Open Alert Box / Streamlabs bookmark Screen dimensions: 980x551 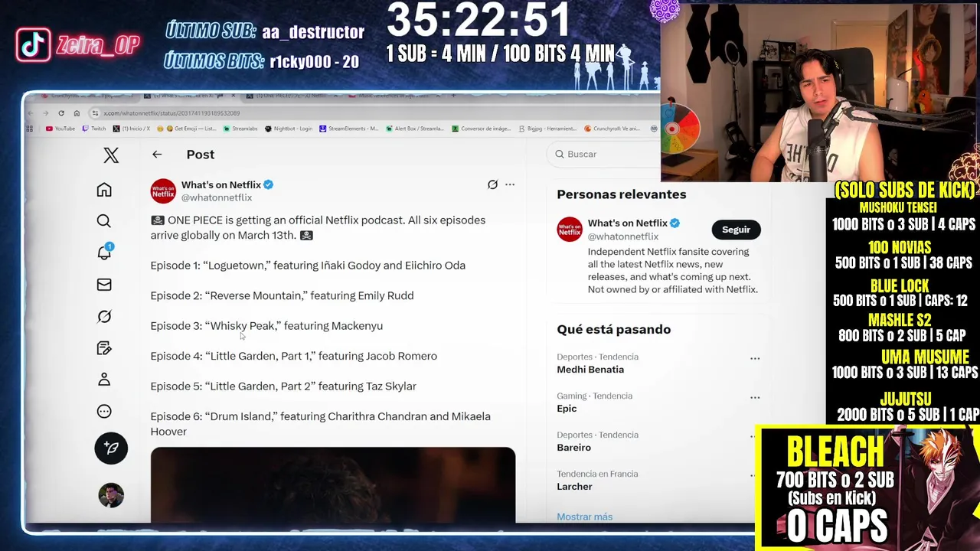coord(415,129)
